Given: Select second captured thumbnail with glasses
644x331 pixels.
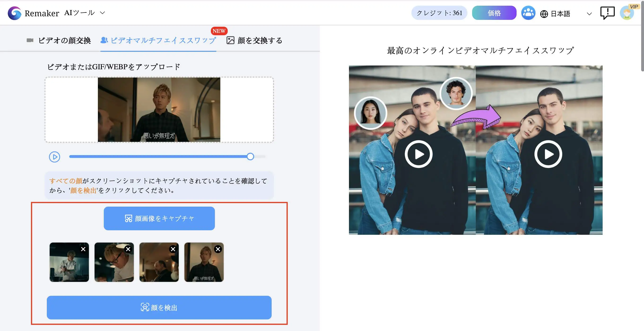Looking at the screenshot, I should (114, 262).
